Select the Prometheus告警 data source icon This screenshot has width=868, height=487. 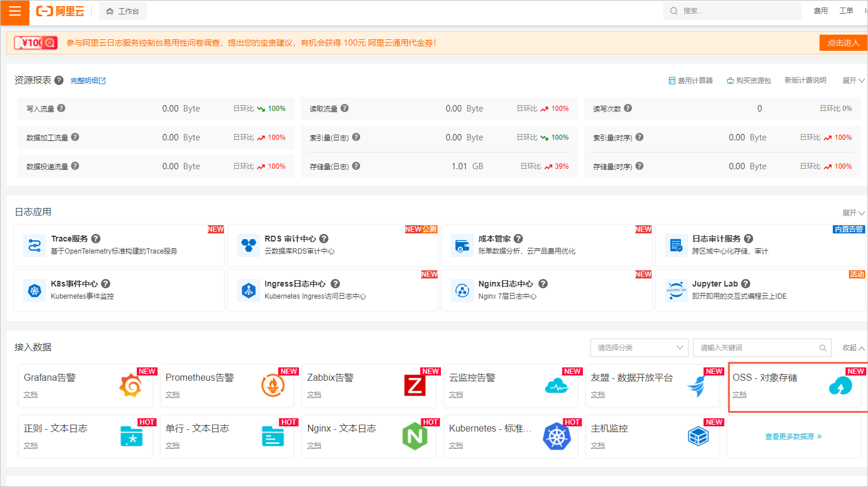coord(273,385)
